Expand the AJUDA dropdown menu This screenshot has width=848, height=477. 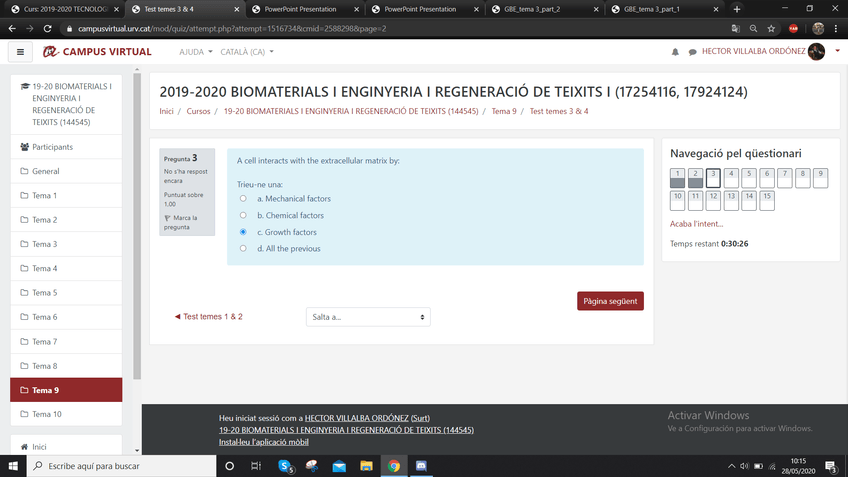(x=195, y=52)
